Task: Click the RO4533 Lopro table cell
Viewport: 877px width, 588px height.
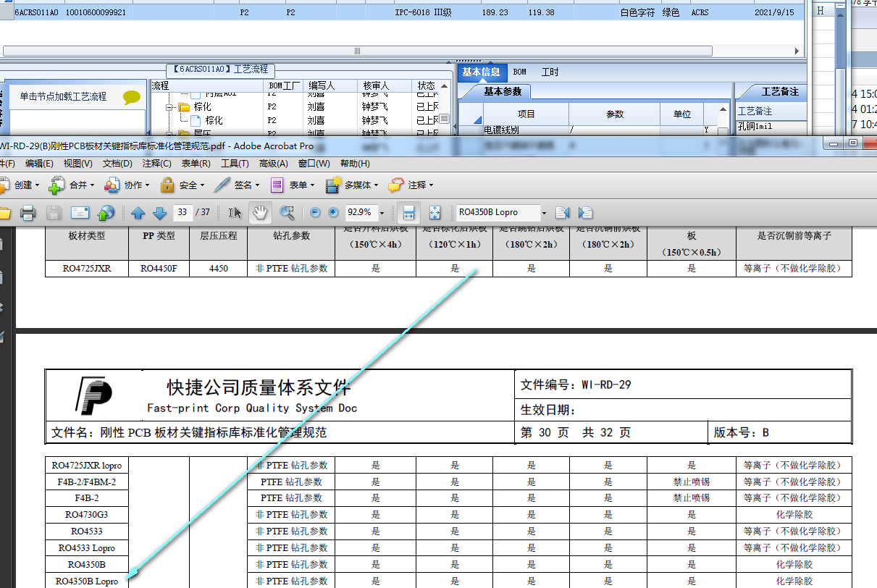Action: point(87,548)
